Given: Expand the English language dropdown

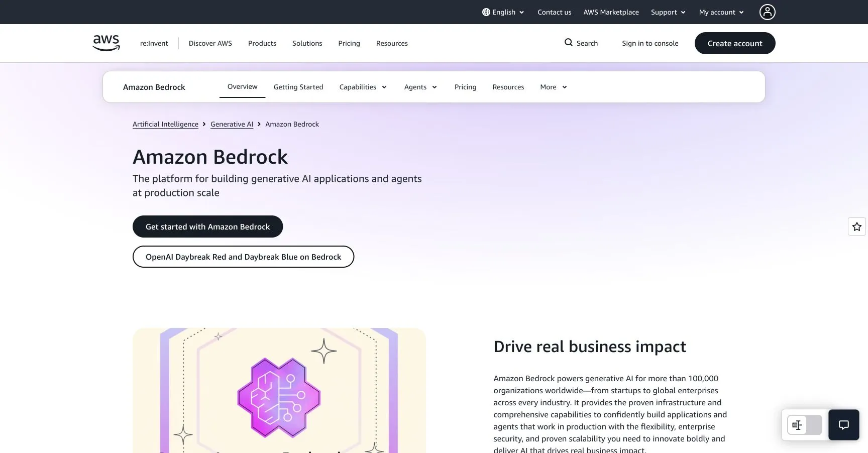Looking at the screenshot, I should point(503,12).
